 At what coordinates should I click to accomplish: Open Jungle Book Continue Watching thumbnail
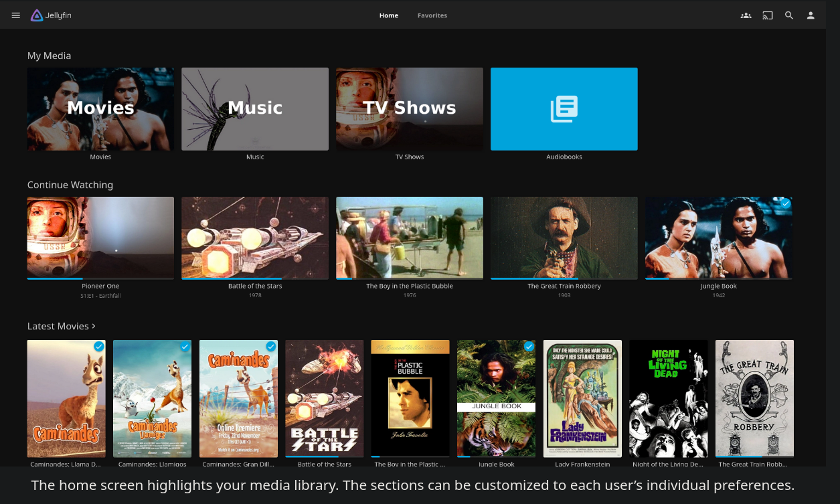pyautogui.click(x=719, y=238)
